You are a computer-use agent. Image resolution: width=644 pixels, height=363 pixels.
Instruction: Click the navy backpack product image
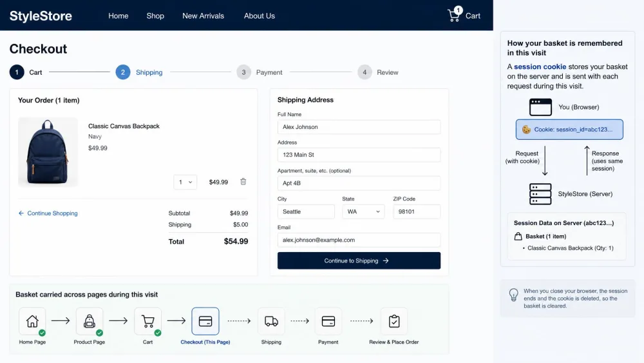pyautogui.click(x=48, y=152)
